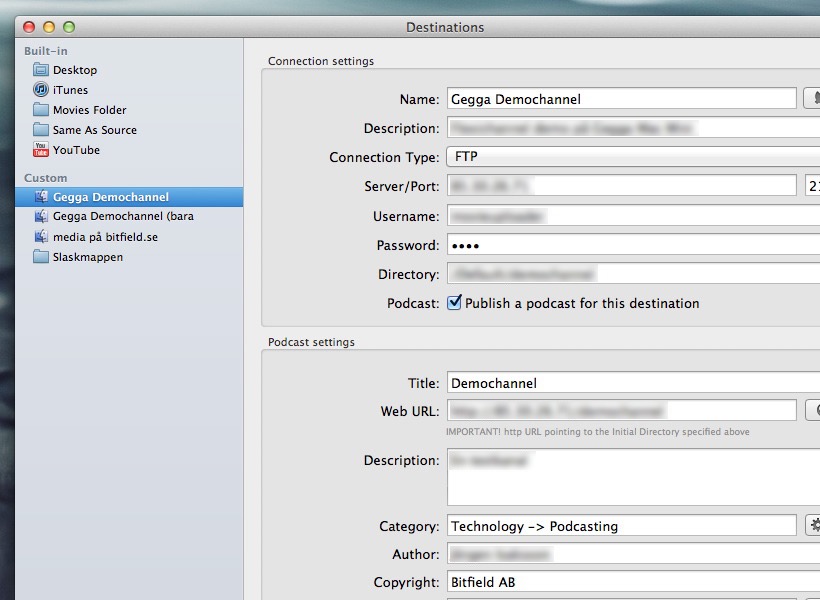Pick the Same As Source folder icon

pyautogui.click(x=41, y=130)
